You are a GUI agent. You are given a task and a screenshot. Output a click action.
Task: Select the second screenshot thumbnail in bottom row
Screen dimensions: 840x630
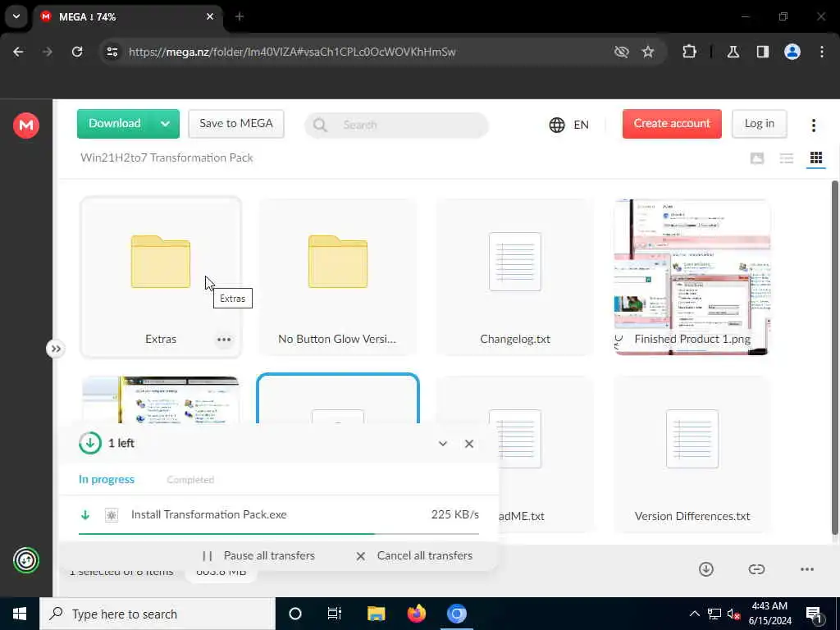coord(161,399)
